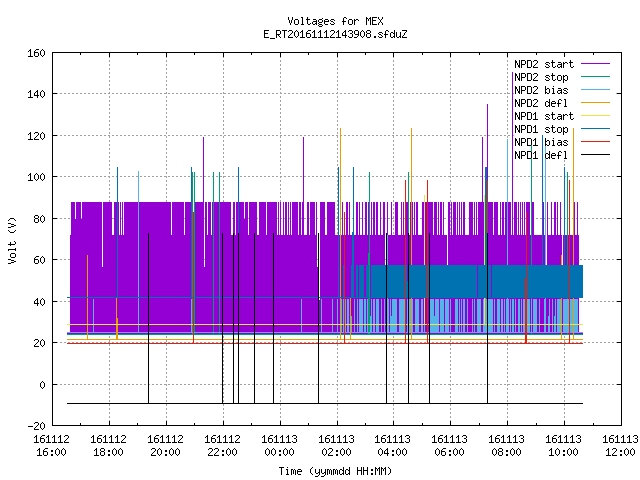Click the y-axis tick label 140
Screen dimensions: 640x480
36,94
